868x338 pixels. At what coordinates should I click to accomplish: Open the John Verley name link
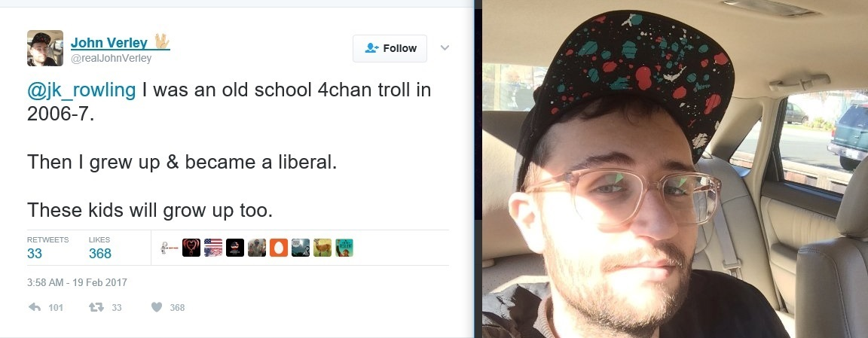tap(109, 43)
